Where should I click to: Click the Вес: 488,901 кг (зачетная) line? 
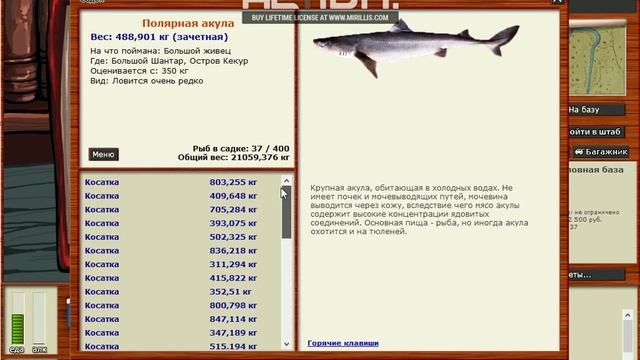(159, 37)
